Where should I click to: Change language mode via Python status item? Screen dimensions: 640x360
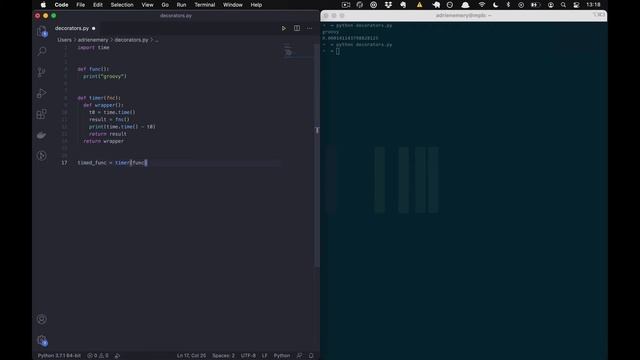(x=282, y=356)
